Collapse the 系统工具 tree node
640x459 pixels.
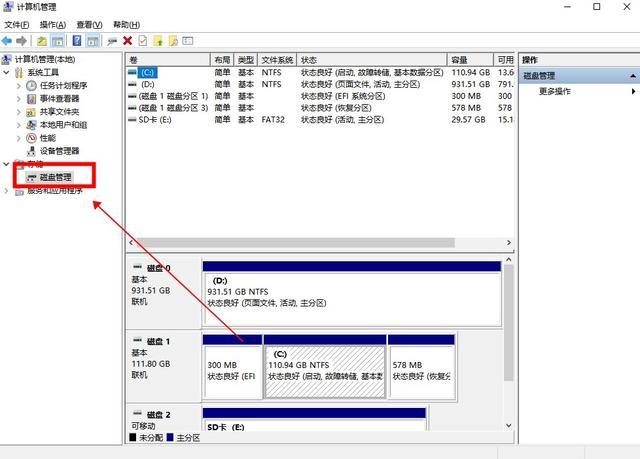[8, 73]
